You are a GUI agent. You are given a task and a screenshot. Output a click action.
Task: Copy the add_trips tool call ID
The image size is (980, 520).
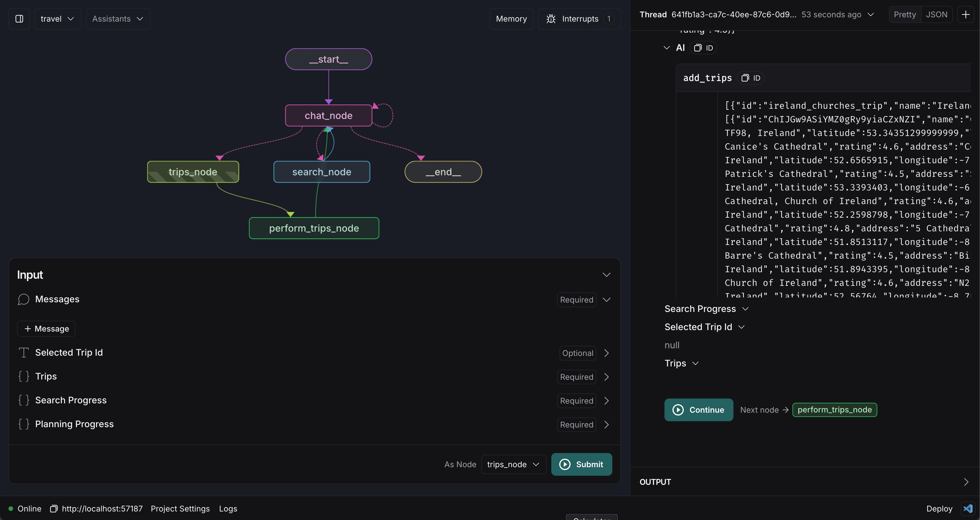click(x=751, y=78)
